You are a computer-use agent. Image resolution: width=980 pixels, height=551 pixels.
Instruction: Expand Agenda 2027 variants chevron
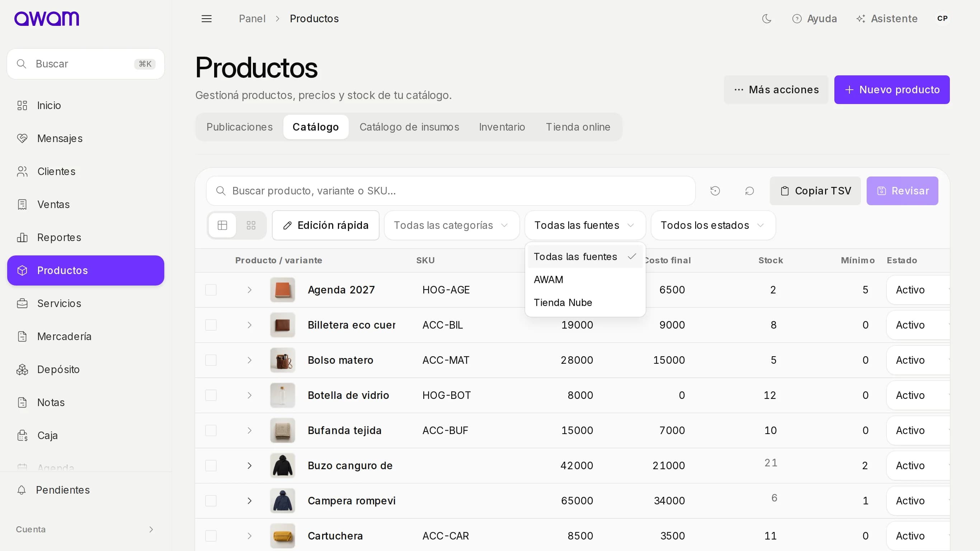(x=250, y=290)
